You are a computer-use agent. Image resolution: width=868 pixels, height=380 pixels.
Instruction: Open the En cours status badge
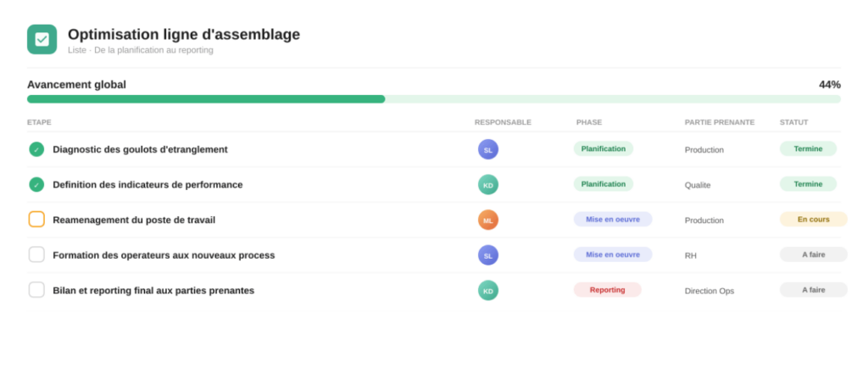[813, 220]
